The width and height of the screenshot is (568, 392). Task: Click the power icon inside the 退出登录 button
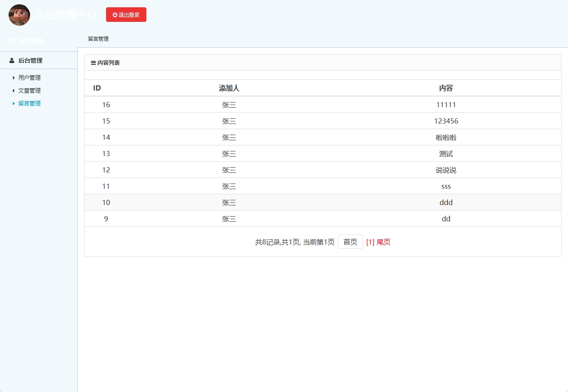click(114, 14)
